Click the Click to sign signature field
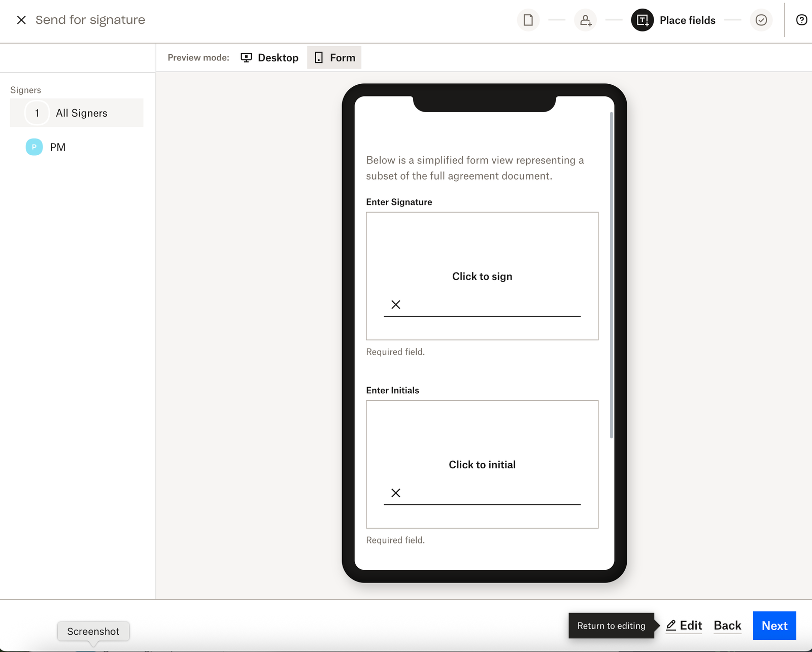 coord(482,276)
